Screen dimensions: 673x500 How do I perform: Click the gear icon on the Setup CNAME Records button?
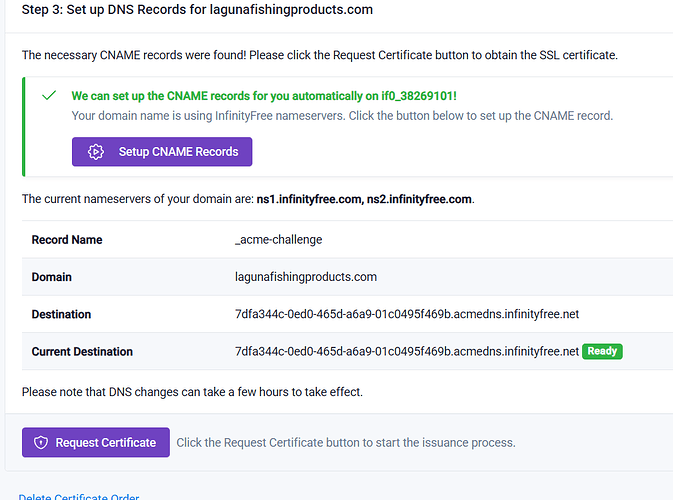(96, 152)
